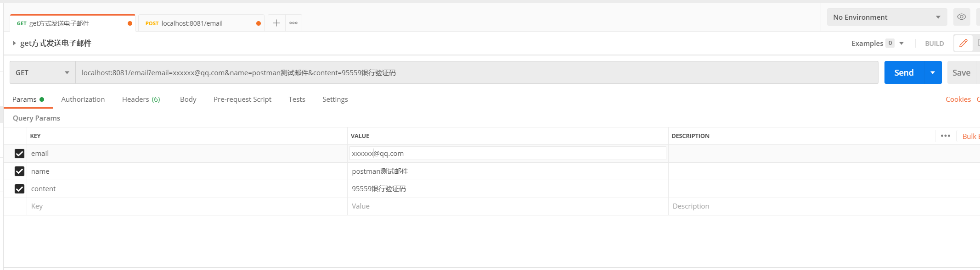The image size is (980, 270).
Task: Click the environment quick look eye icon
Action: pos(961,17)
